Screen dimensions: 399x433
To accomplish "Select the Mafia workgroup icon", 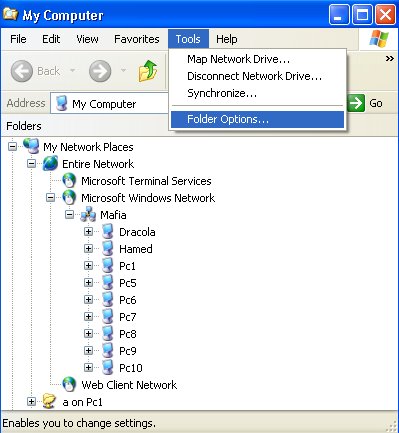I will (x=88, y=215).
